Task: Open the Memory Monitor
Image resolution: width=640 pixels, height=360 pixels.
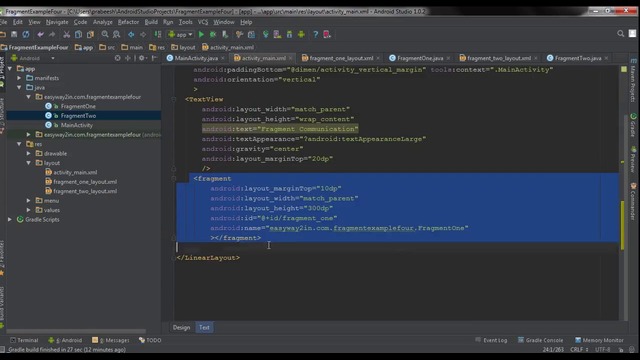Action: [599, 340]
